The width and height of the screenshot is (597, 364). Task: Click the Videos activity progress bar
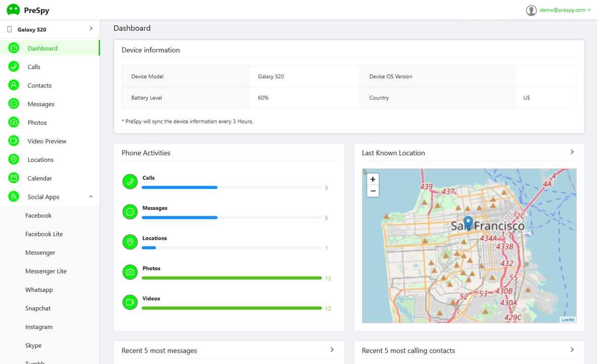[x=232, y=308]
